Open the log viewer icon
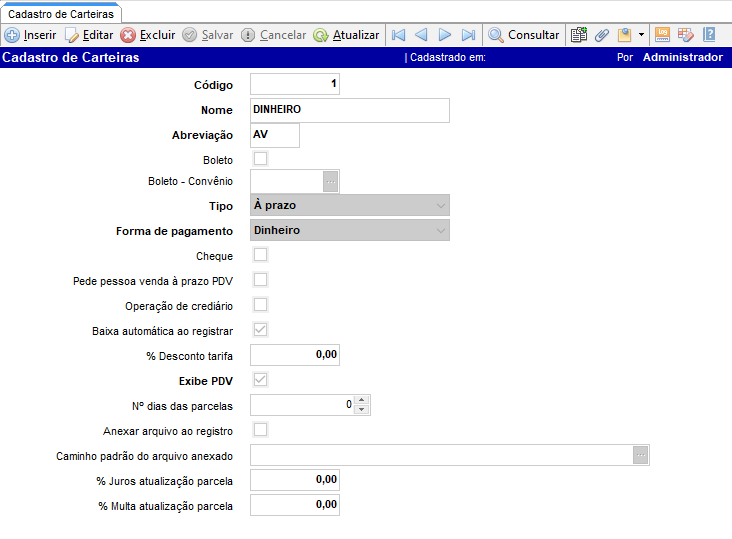Viewport: 732px width, 539px height. [x=662, y=35]
